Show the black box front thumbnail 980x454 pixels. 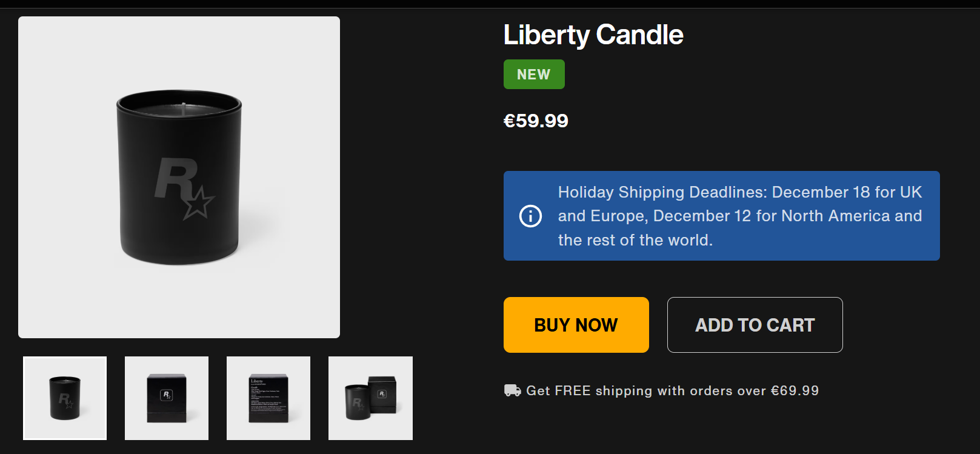pos(167,398)
